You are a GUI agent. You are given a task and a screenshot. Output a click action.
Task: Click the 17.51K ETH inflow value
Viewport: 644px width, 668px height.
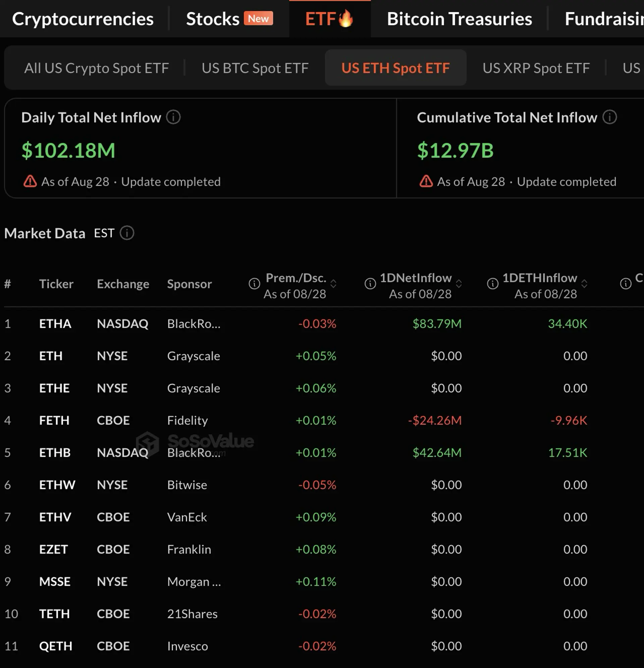click(568, 453)
